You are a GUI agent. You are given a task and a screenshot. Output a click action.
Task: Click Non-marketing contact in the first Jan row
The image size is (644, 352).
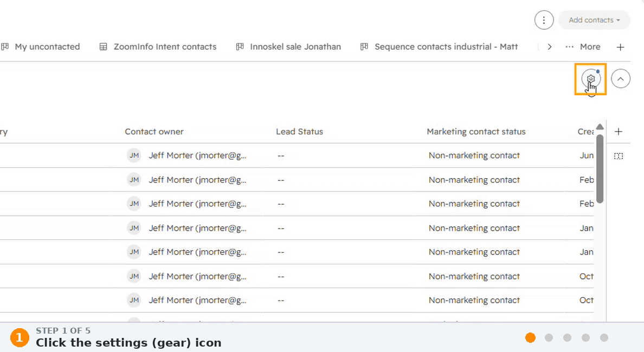[x=474, y=228]
